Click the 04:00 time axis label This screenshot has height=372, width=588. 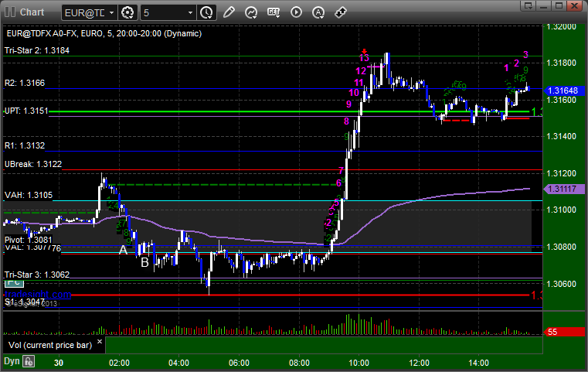pos(179,363)
